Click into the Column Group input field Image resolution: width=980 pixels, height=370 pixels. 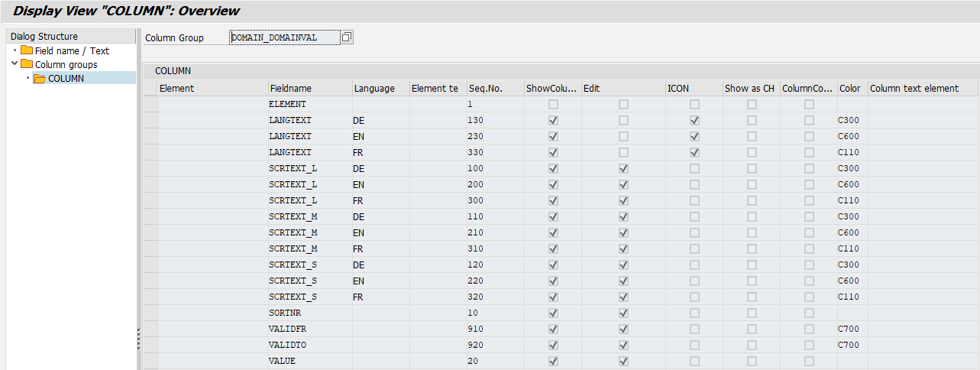point(283,37)
